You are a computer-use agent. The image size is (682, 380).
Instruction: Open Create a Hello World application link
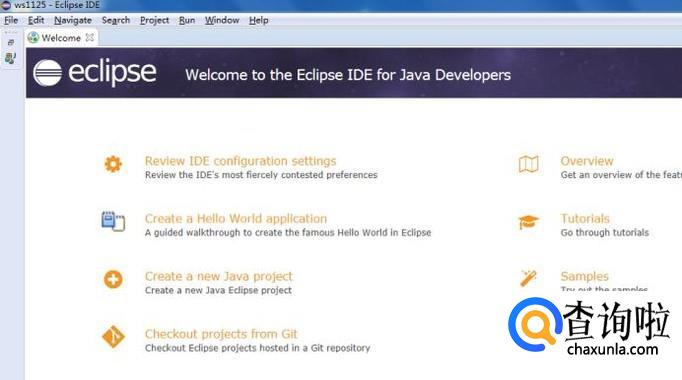coord(236,218)
